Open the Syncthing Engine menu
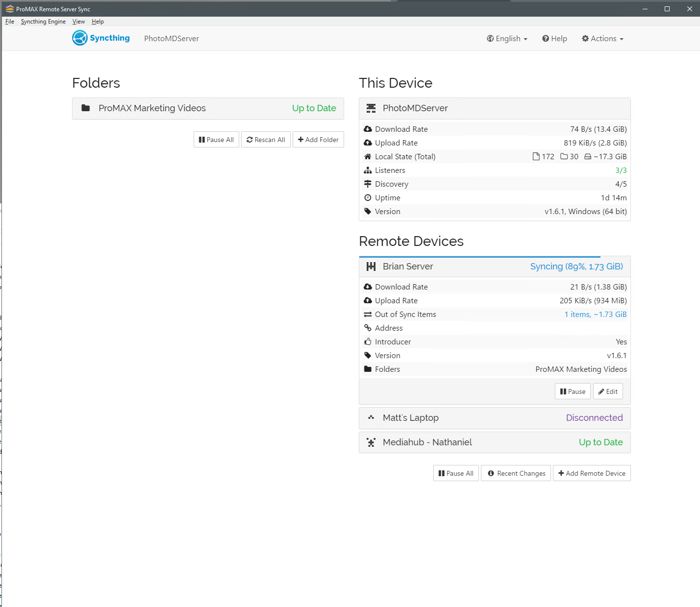The width and height of the screenshot is (700, 607). (x=43, y=22)
